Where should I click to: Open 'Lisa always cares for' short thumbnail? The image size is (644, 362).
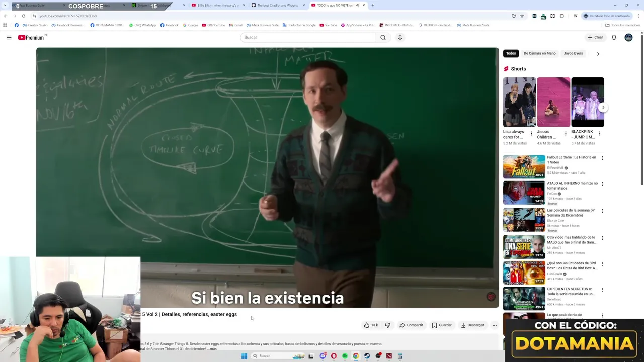519,102
